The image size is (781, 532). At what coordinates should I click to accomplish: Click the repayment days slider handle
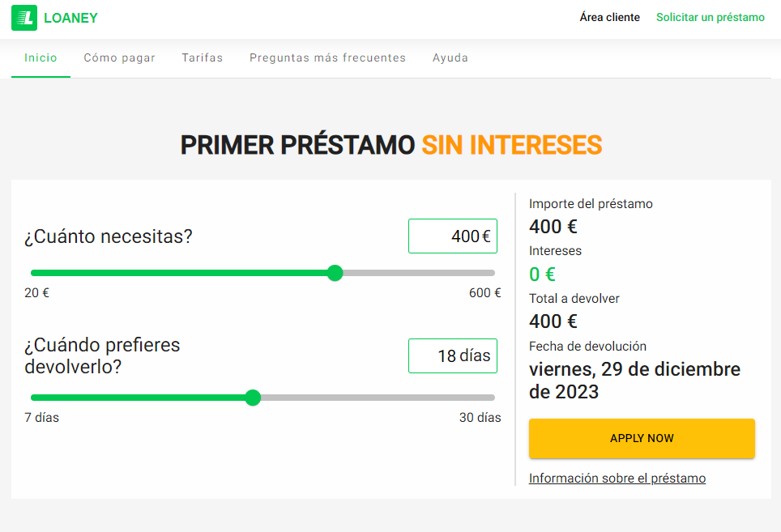253,398
